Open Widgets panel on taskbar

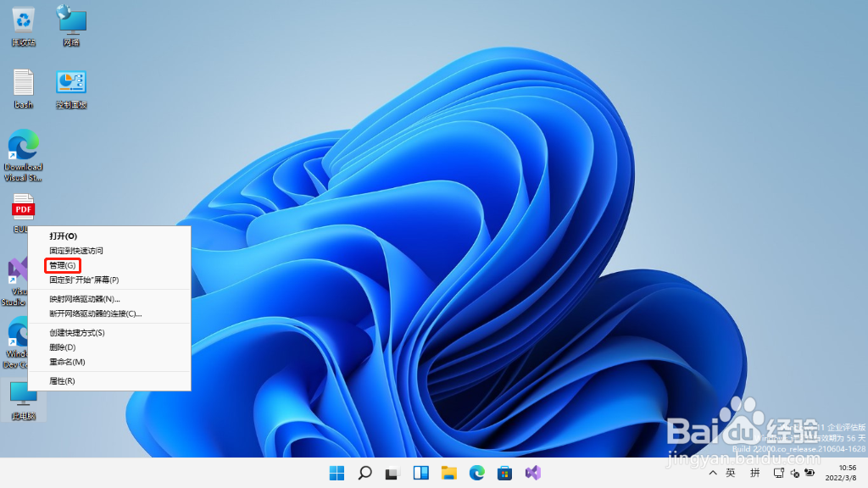tap(420, 473)
